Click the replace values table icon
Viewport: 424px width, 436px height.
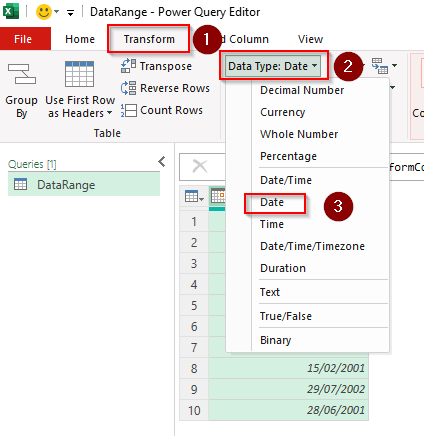coord(380,66)
